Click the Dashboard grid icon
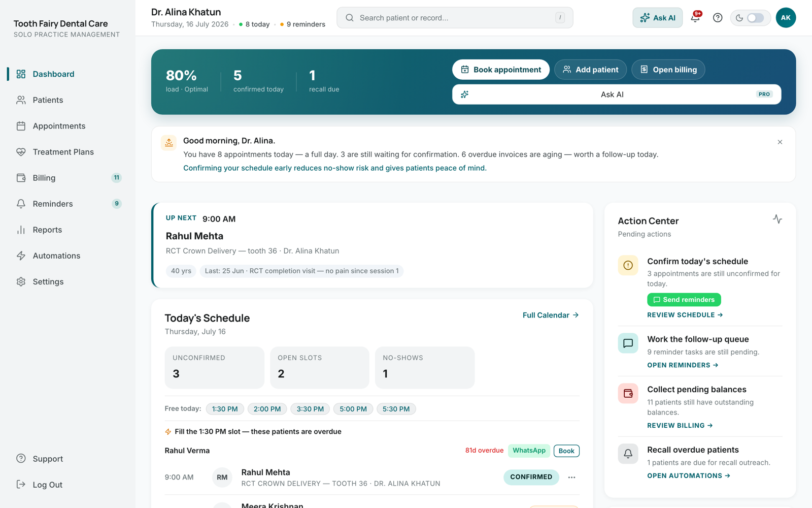812x508 pixels. 21,74
